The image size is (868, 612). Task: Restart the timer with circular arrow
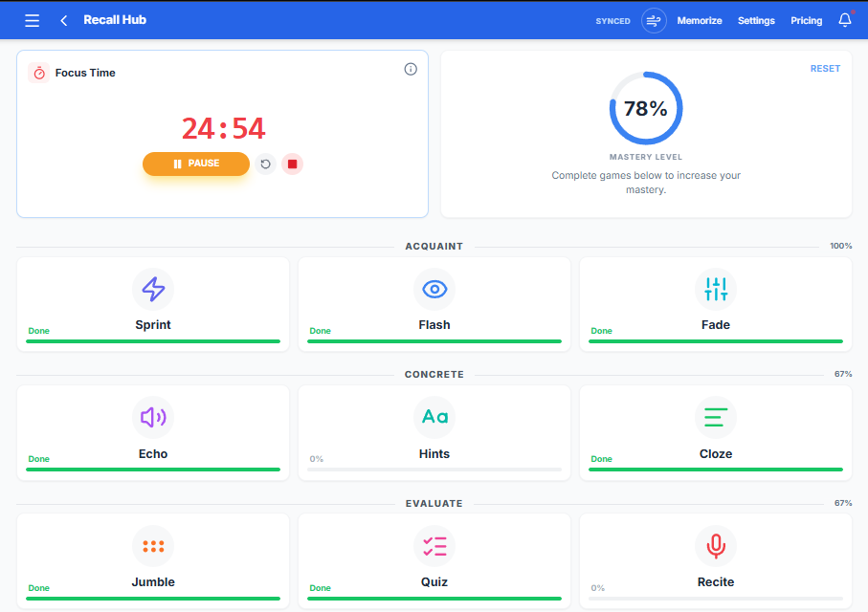click(265, 164)
